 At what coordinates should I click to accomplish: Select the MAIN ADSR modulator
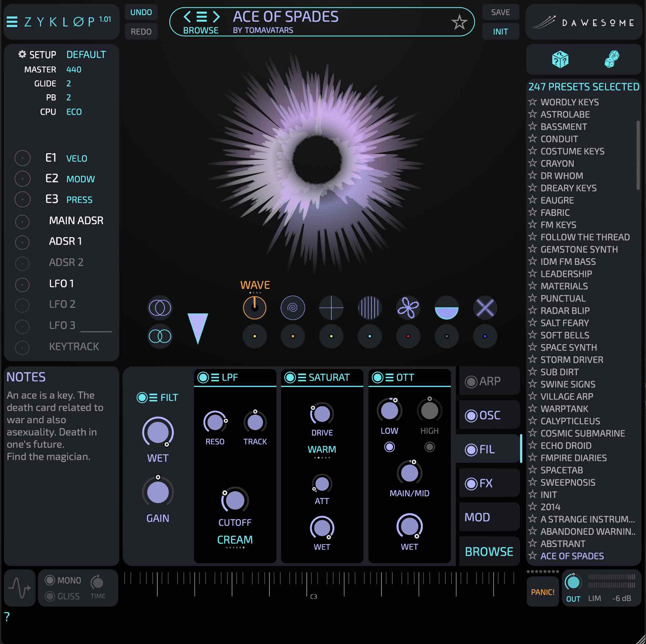pos(76,220)
